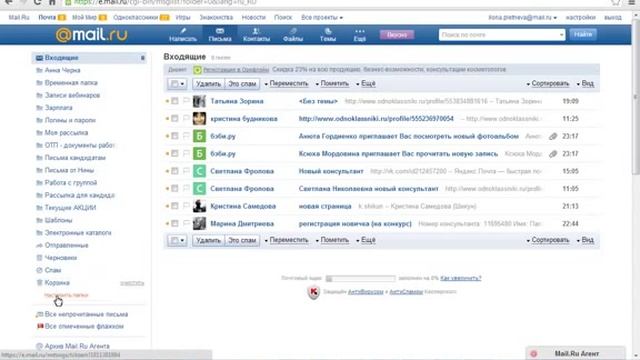640x360 pixels.
Task: Click the green С avatar of Новый консультант email
Action: pos(199,171)
